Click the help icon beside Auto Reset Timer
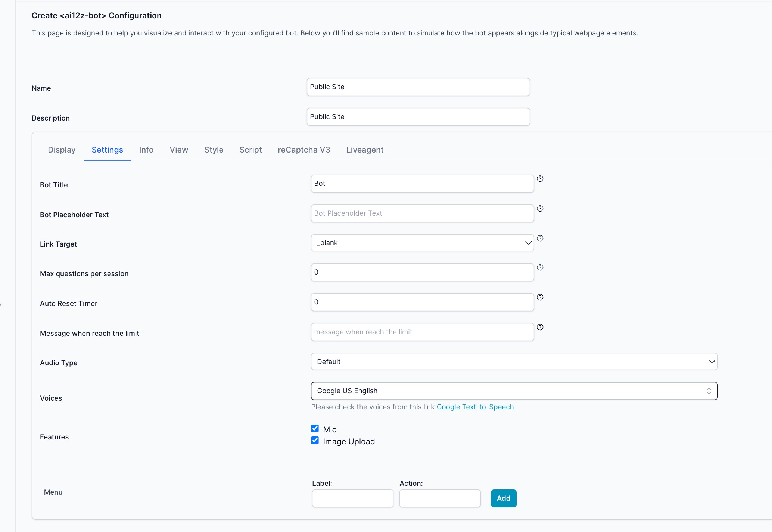The height and width of the screenshot is (532, 772). [x=540, y=297]
